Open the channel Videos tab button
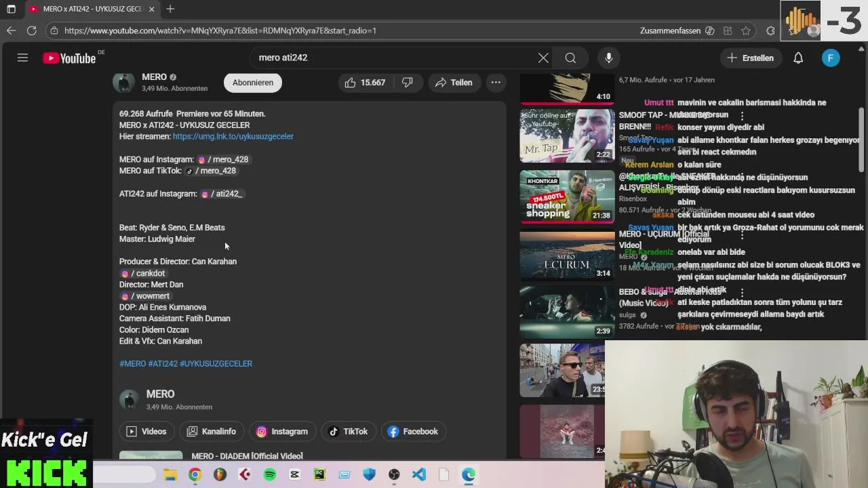Viewport: 868px width, 488px height. coord(146,432)
